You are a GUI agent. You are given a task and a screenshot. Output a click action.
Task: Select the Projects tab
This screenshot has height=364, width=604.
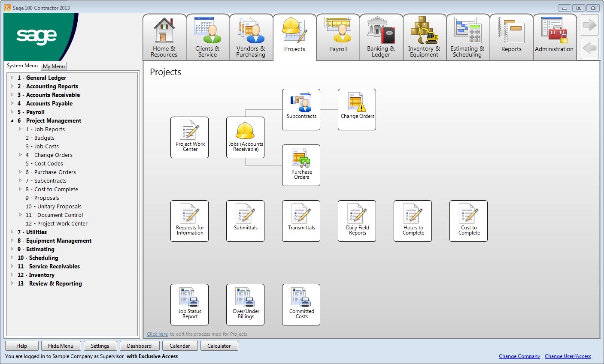click(x=294, y=37)
